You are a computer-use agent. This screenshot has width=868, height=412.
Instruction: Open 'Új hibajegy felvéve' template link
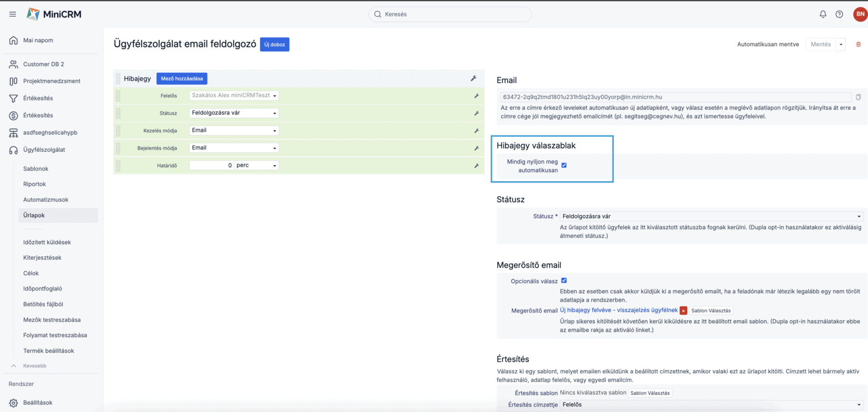[x=618, y=310]
